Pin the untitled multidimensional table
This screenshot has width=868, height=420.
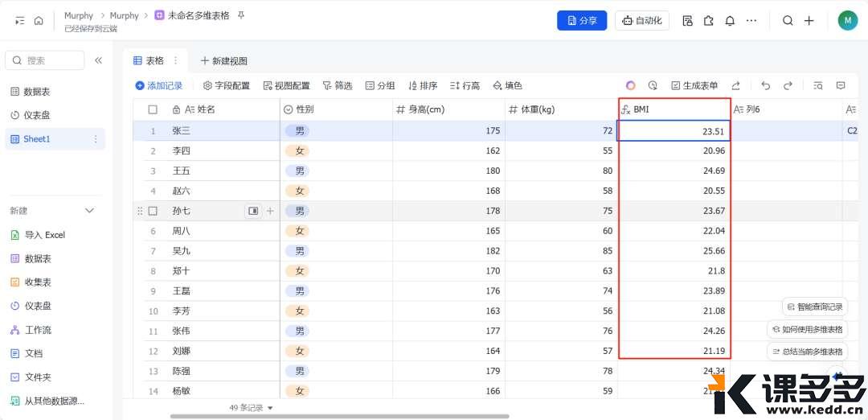click(x=241, y=15)
